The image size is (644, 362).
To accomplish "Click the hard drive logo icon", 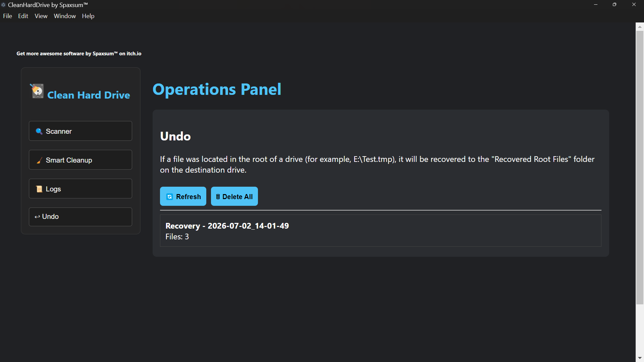I will point(37,91).
